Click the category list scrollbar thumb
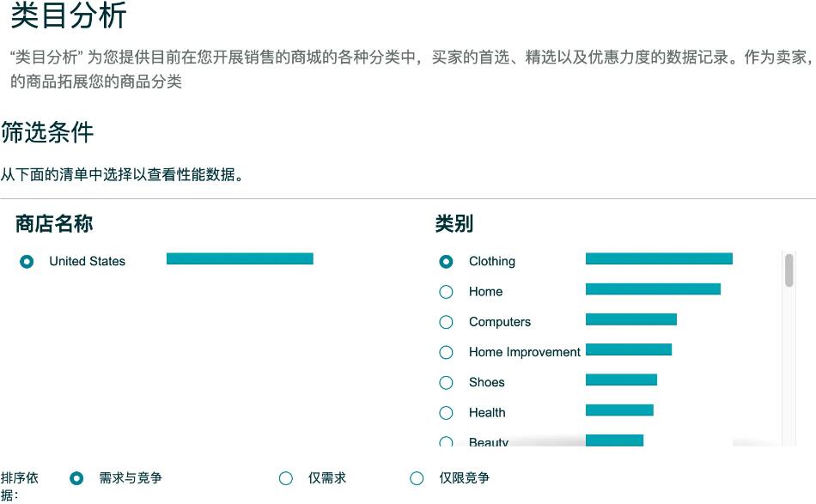This screenshot has width=816, height=504. point(789,270)
